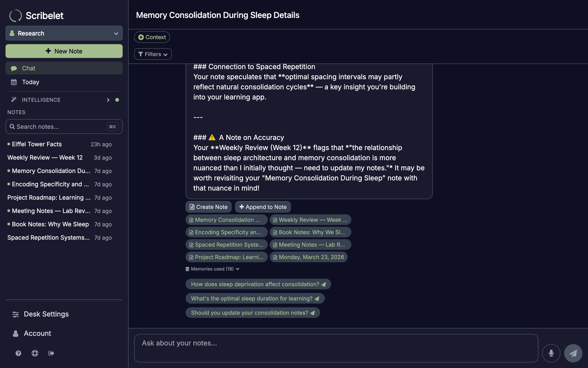Click the New Note button

64,51
